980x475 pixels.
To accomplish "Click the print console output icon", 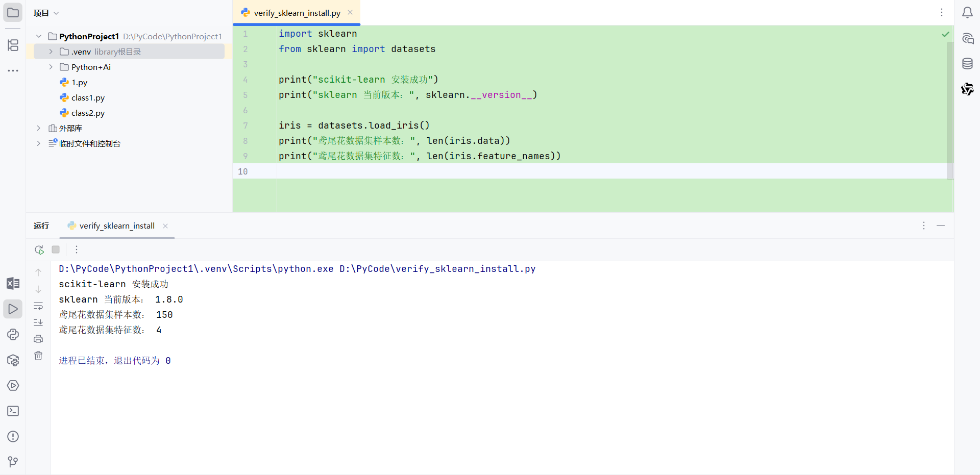I will pyautogui.click(x=38, y=339).
